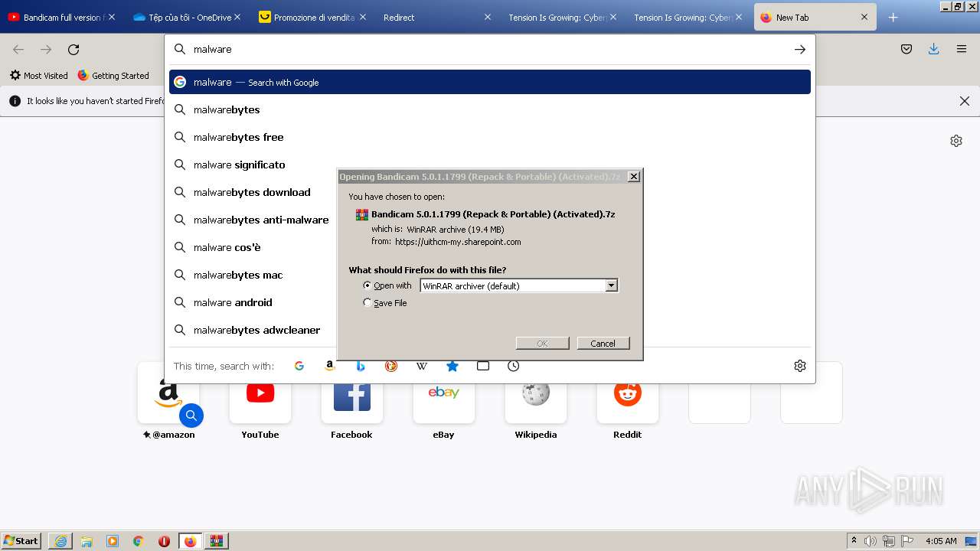The width and height of the screenshot is (980, 551).
Task: Reload the current page
Action: (x=73, y=49)
